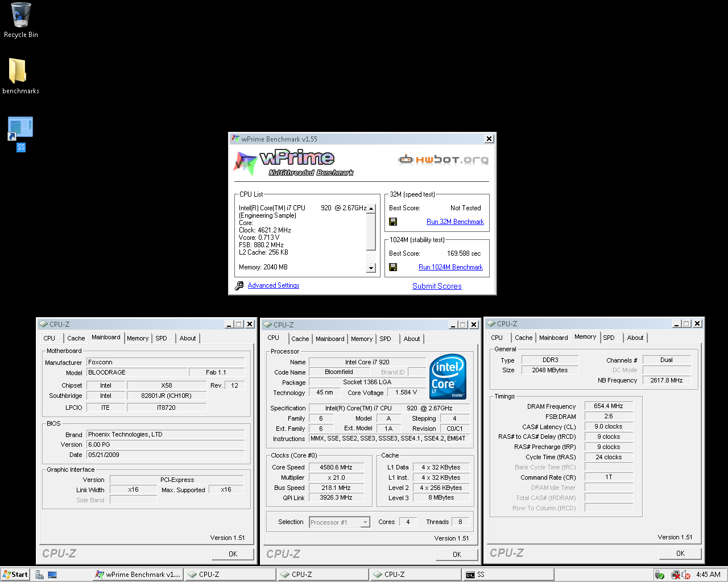
Task: Open the Start menu
Action: pyautogui.click(x=15, y=575)
